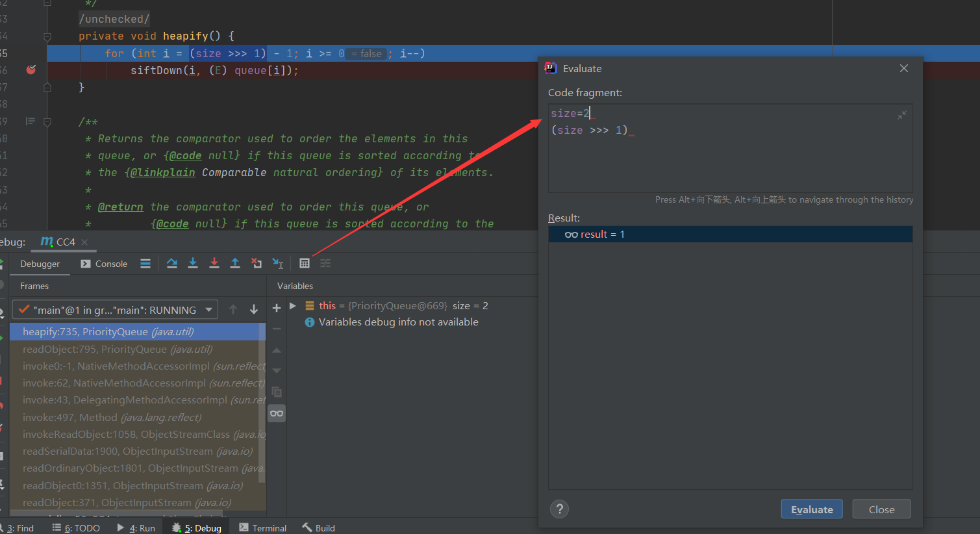Screen dimensions: 980x534
Task: Expand 'this' PriorityQueue variable node
Action: pos(293,305)
